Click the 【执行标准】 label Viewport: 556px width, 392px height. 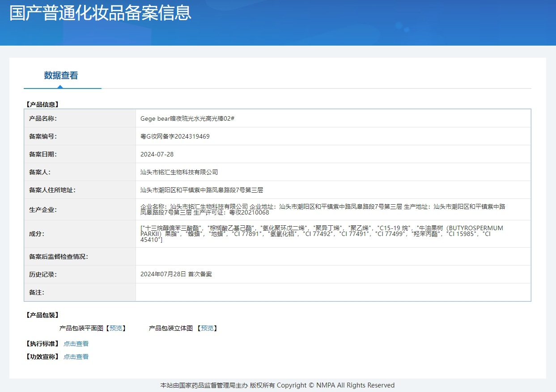coord(42,344)
